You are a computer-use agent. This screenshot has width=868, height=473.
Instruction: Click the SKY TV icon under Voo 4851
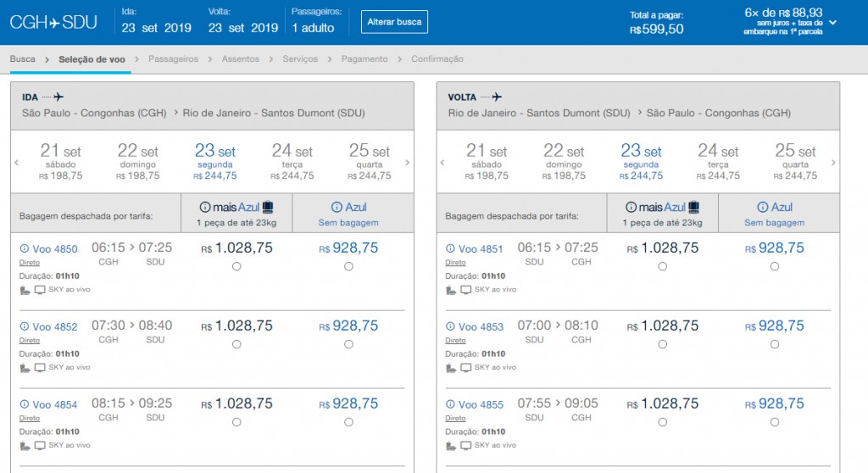[466, 290]
